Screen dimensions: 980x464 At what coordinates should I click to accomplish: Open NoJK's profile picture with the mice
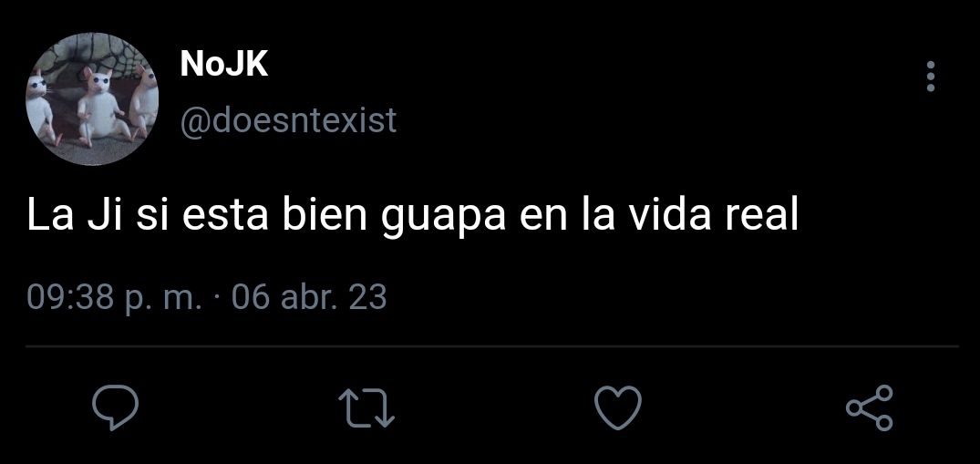[92, 98]
